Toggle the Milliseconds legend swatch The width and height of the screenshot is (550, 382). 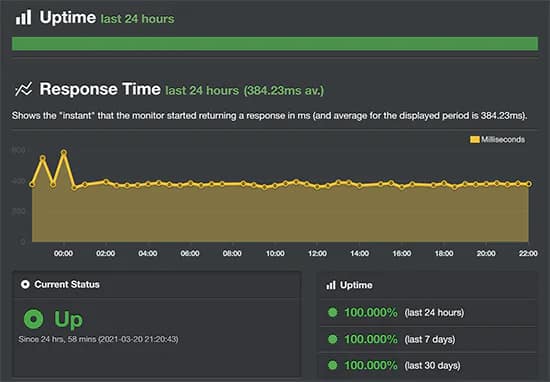click(x=475, y=140)
